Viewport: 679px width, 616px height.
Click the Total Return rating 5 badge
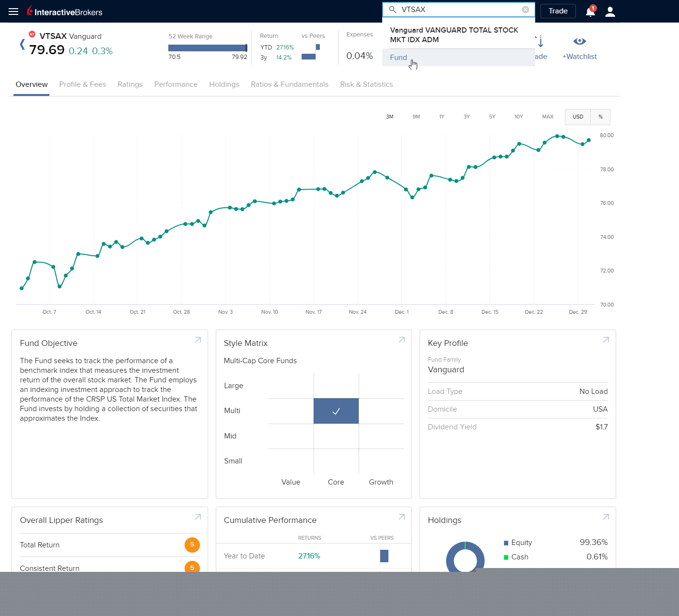click(x=192, y=545)
